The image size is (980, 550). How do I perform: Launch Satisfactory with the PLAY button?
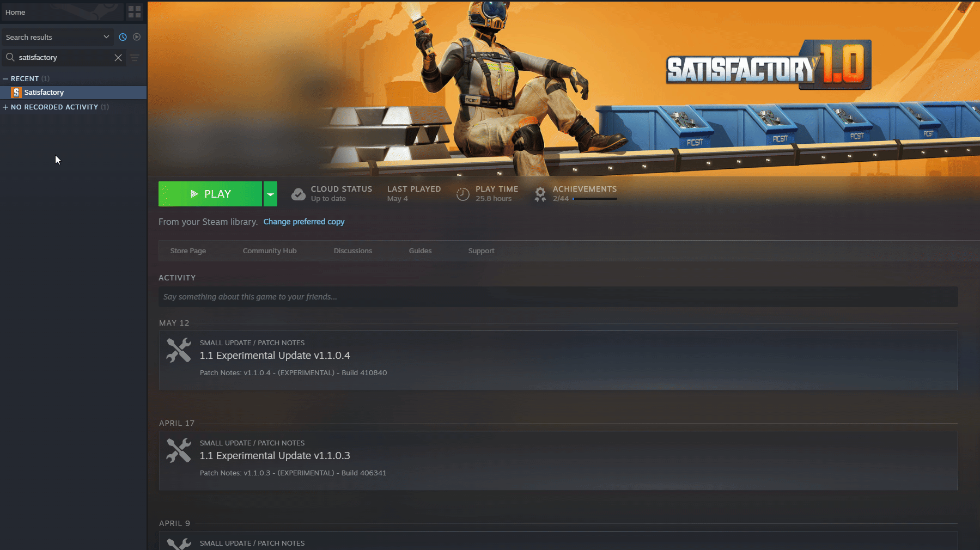tap(210, 194)
